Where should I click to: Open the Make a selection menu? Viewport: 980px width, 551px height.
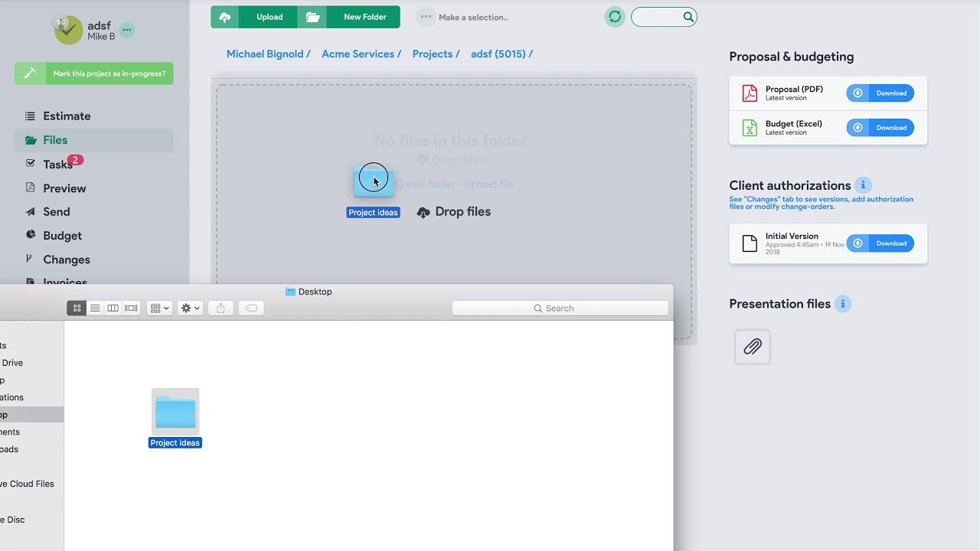pyautogui.click(x=462, y=17)
